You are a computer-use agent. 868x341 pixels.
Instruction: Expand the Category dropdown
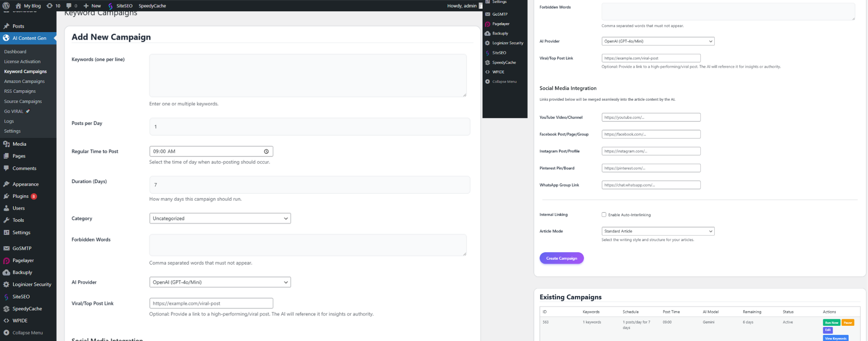(x=220, y=218)
